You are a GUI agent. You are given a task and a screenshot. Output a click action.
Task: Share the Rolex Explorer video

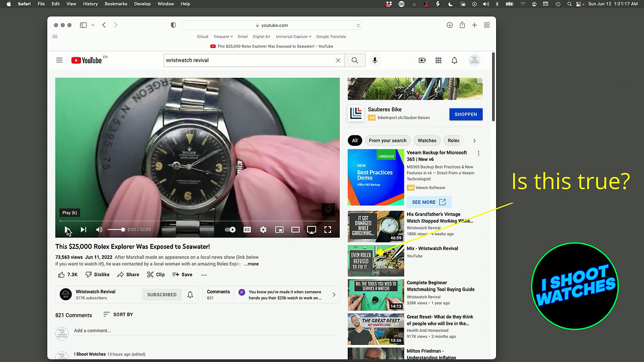128,275
